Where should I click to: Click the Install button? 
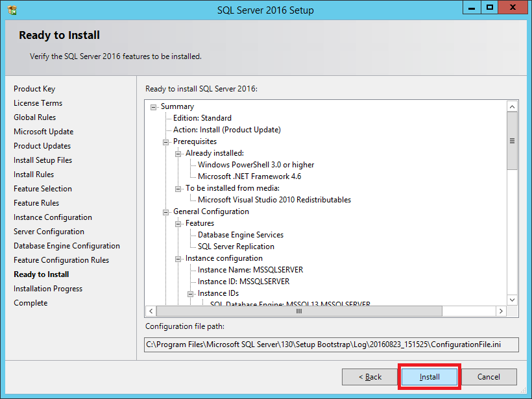[429, 377]
